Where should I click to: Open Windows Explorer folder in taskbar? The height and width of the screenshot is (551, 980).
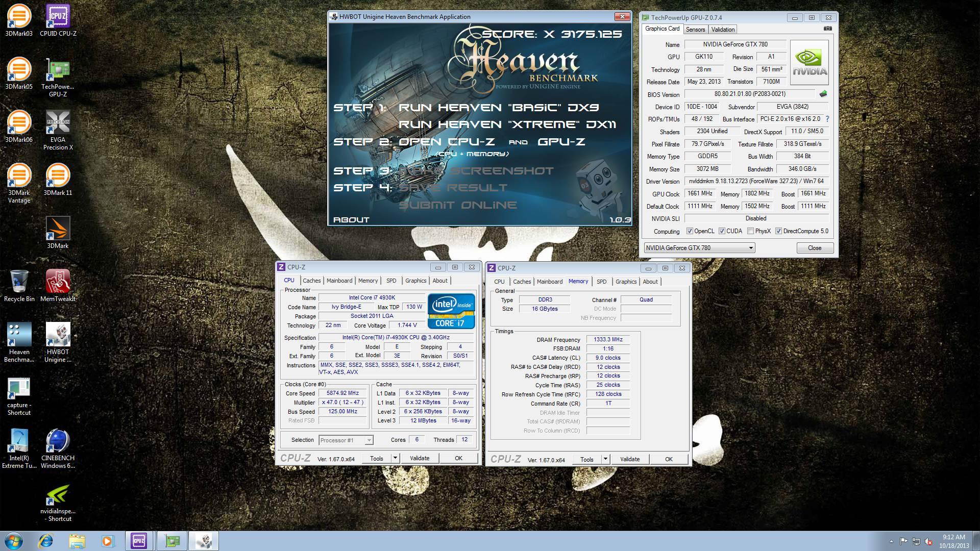coord(77,540)
